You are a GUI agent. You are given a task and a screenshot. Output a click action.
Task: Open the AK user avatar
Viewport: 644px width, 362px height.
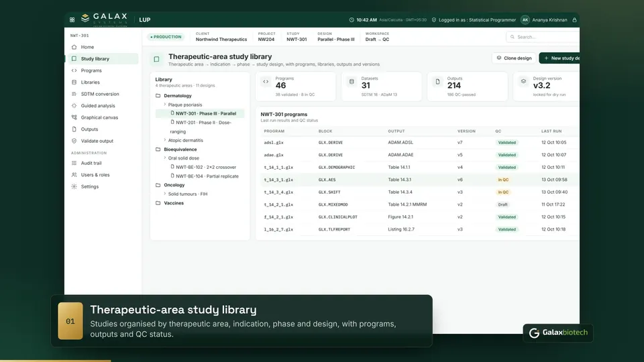(525, 19)
